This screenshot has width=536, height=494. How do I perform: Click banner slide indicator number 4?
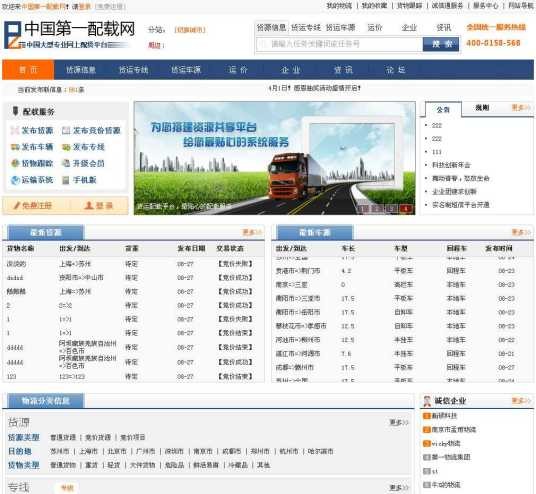click(406, 208)
